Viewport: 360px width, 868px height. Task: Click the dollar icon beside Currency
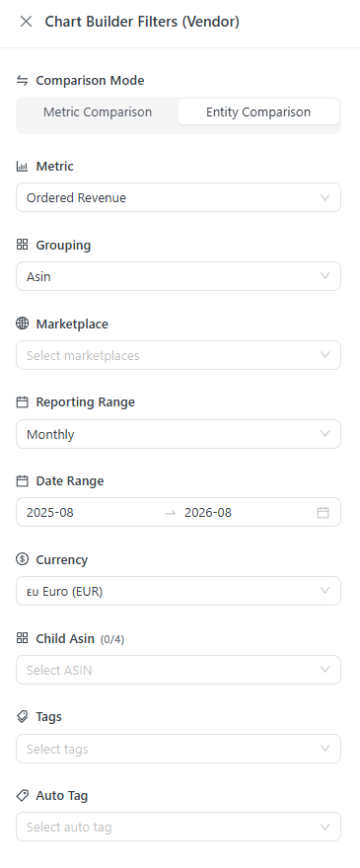pyautogui.click(x=22, y=559)
